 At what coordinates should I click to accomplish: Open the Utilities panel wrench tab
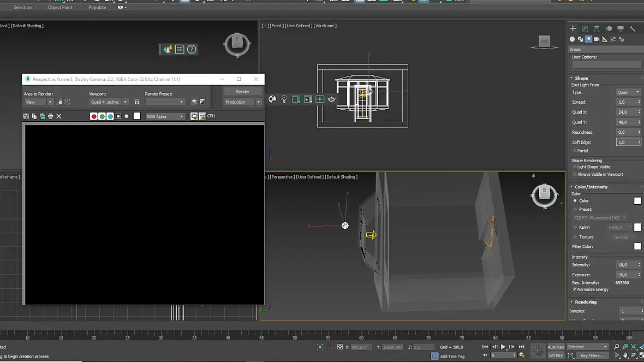pyautogui.click(x=633, y=28)
